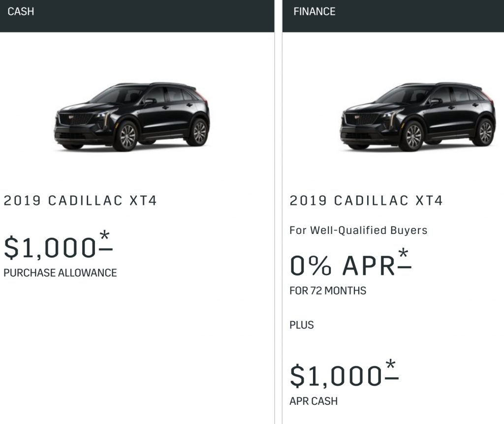
Task: Select the PURCHASE ALLOWANCE label
Action: click(x=60, y=273)
